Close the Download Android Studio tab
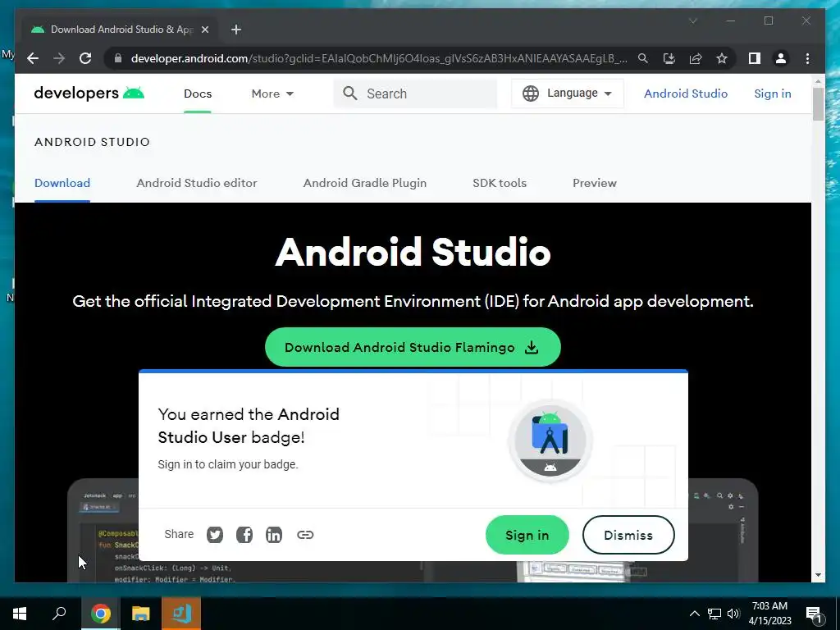840x630 pixels. click(204, 30)
